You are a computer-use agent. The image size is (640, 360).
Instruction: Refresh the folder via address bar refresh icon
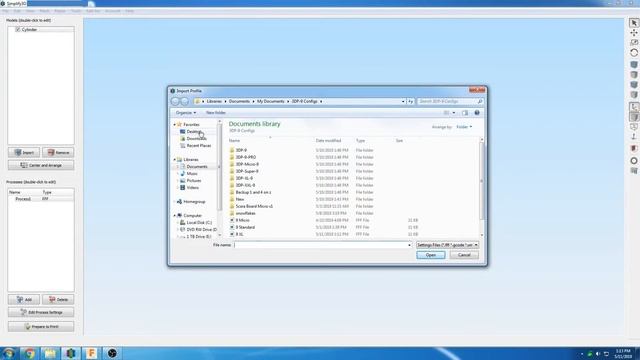click(411, 101)
